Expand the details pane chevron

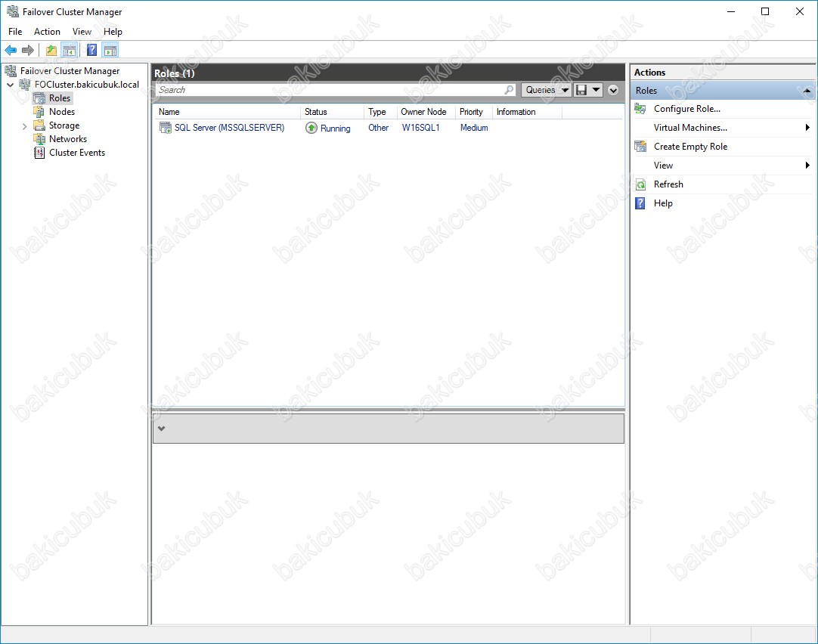tap(162, 429)
